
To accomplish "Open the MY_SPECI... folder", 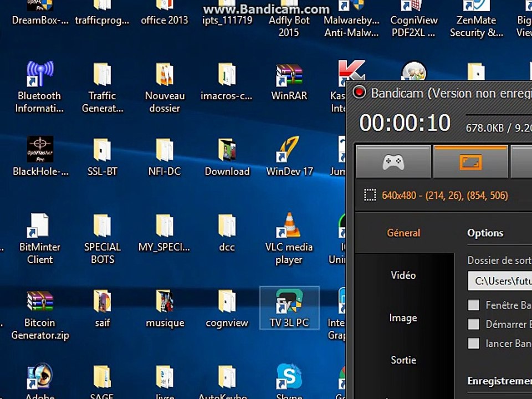I will click(165, 233).
